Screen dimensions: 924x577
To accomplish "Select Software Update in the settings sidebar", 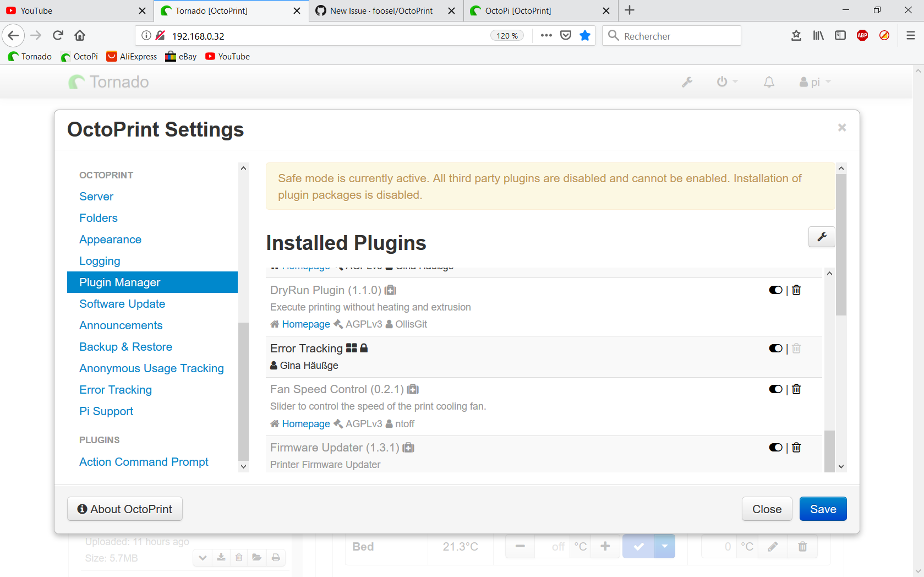I will pos(122,303).
